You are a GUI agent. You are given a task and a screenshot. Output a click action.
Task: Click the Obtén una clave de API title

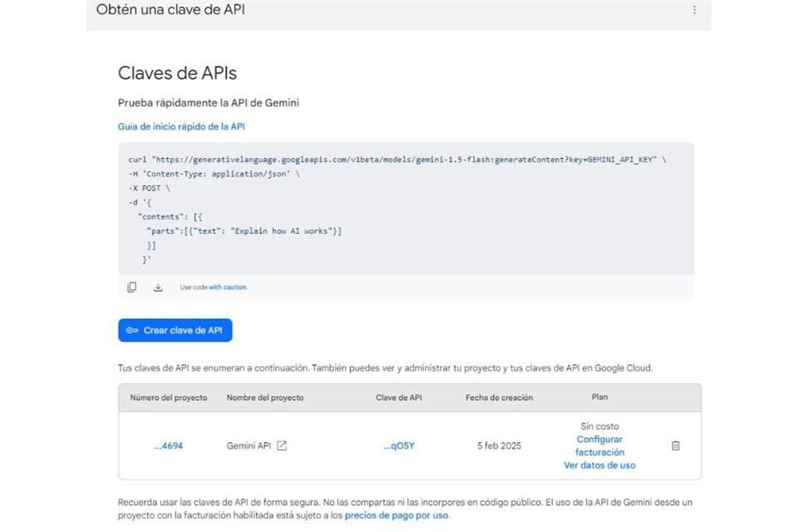170,10
